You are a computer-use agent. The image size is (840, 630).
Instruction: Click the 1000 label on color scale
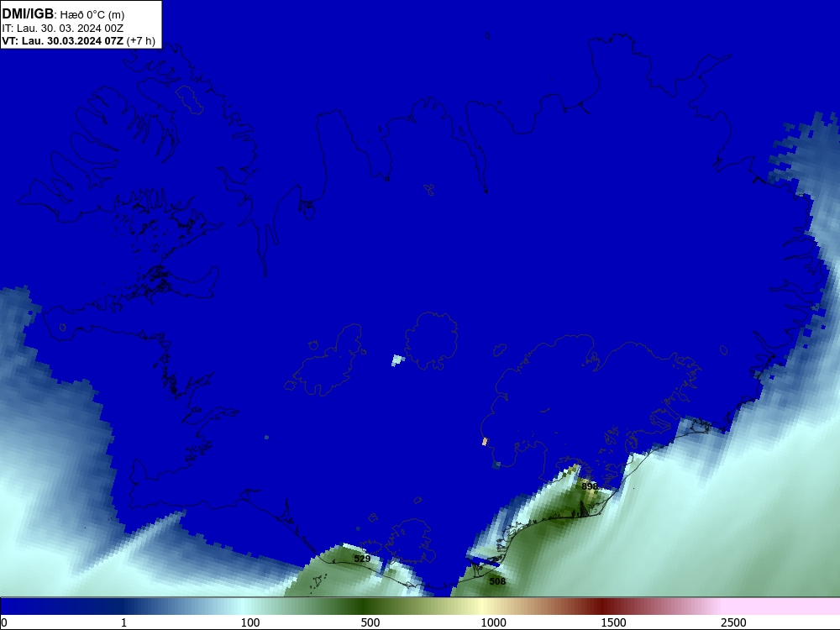[493, 622]
